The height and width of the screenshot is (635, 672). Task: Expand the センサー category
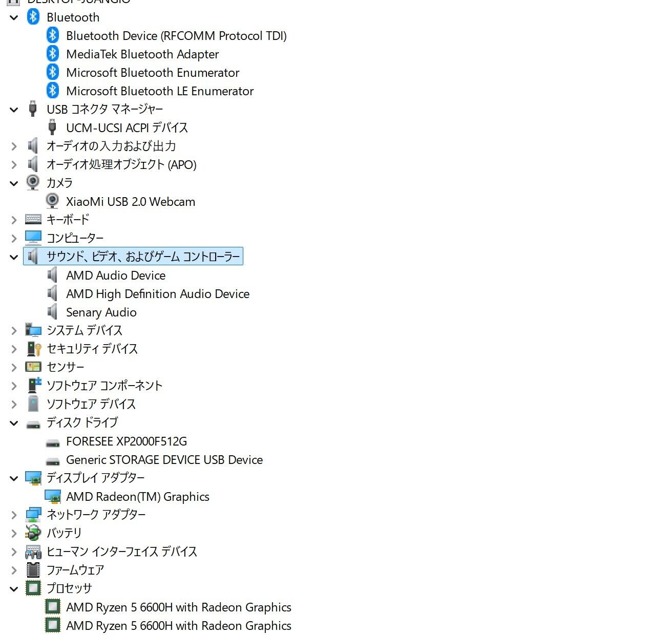14,368
